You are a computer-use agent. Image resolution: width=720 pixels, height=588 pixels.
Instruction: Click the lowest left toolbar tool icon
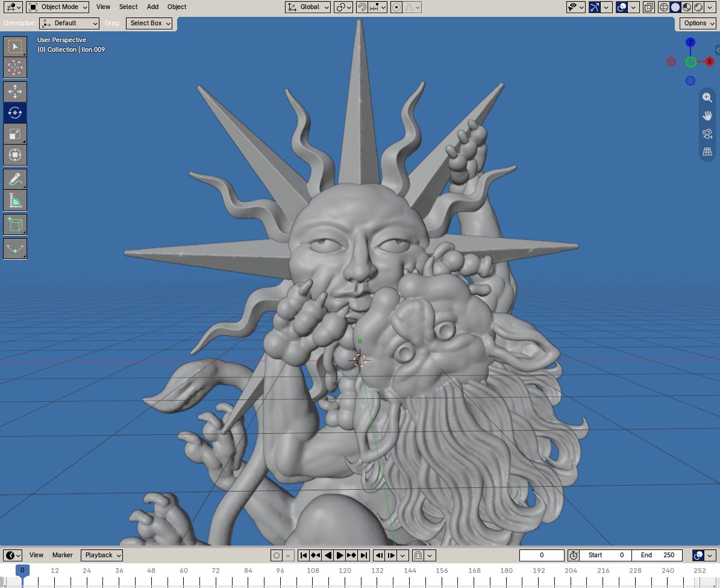[14, 248]
